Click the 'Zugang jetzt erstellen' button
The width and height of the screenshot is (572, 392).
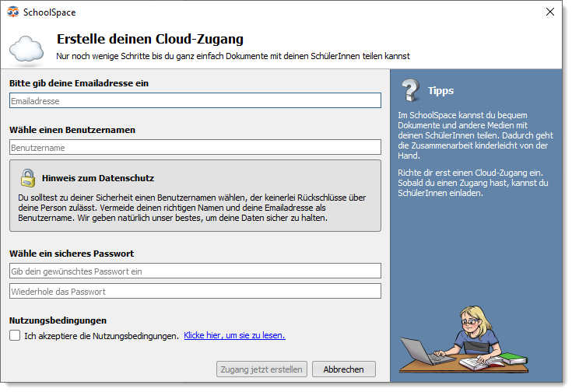(261, 369)
